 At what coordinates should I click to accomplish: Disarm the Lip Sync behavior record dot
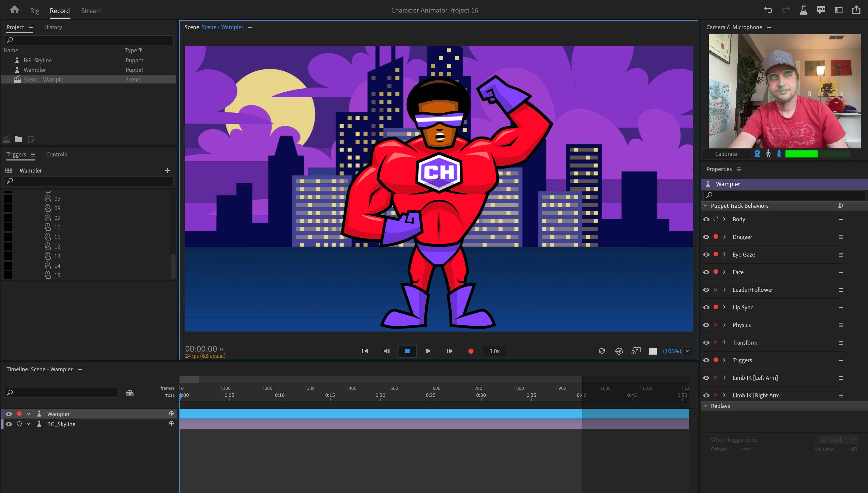pyautogui.click(x=716, y=307)
